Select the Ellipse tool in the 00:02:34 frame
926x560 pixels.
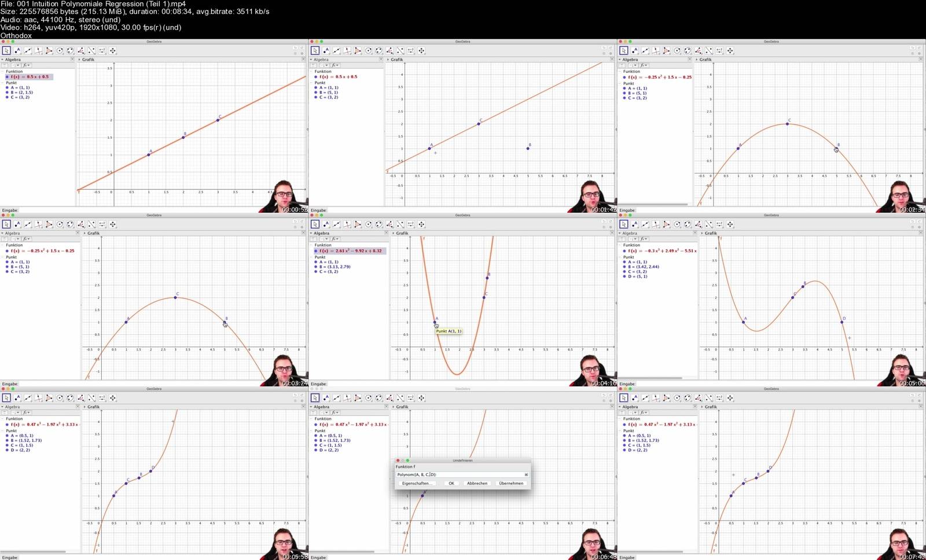[x=688, y=51]
